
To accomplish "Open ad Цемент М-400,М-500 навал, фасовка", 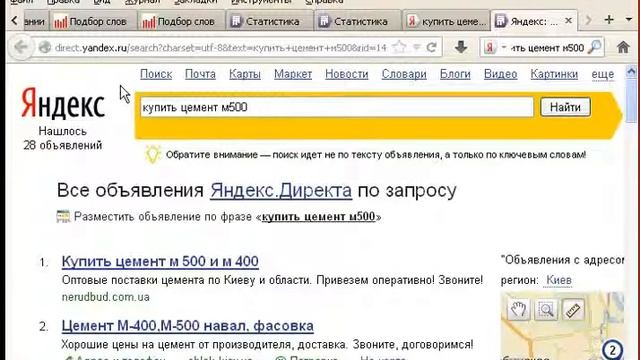I will coord(188,326).
